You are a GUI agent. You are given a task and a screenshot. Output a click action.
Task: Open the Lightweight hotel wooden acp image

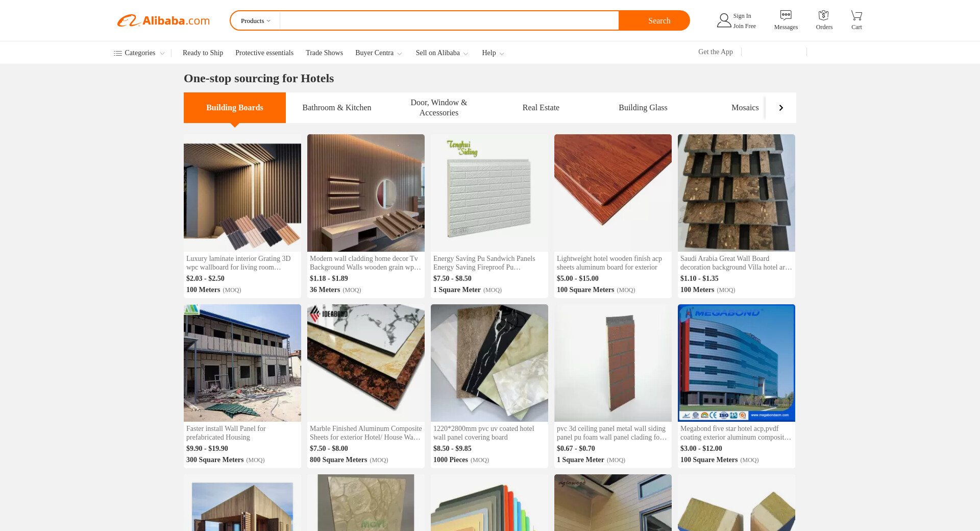[x=613, y=193]
